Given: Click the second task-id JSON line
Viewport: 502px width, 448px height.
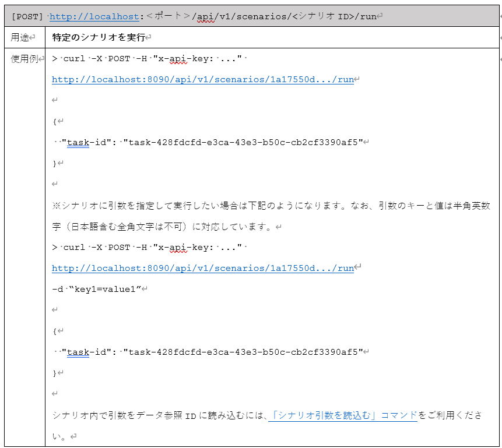Looking at the screenshot, I should [x=213, y=352].
